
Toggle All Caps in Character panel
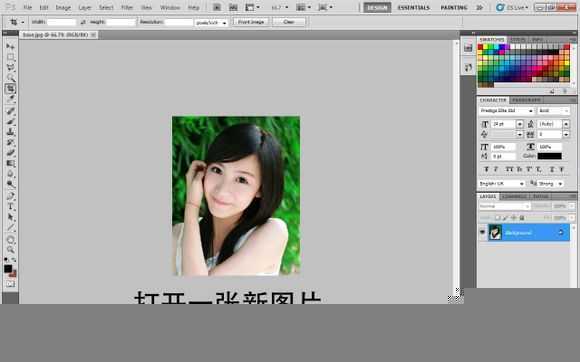click(x=509, y=169)
